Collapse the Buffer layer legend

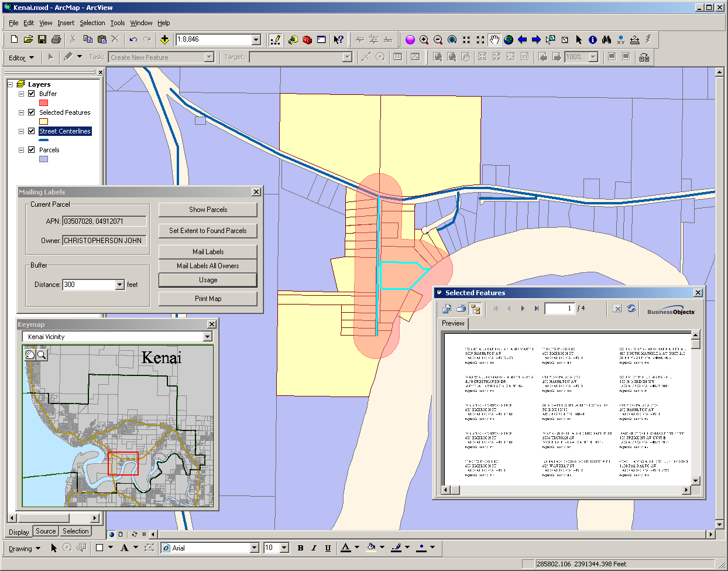21,93
